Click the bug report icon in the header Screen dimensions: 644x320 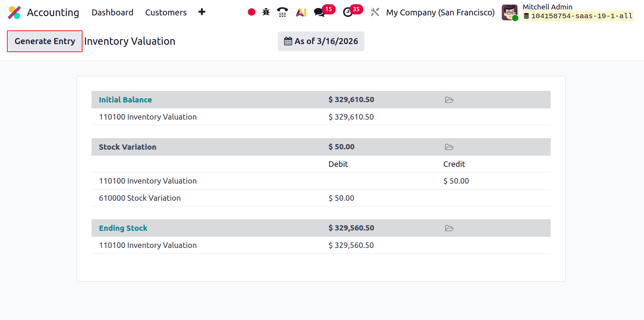pyautogui.click(x=266, y=12)
